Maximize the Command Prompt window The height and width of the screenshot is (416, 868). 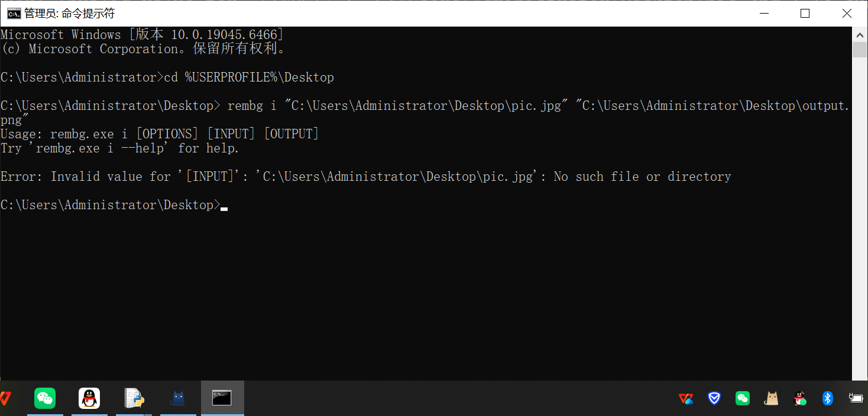coord(805,13)
